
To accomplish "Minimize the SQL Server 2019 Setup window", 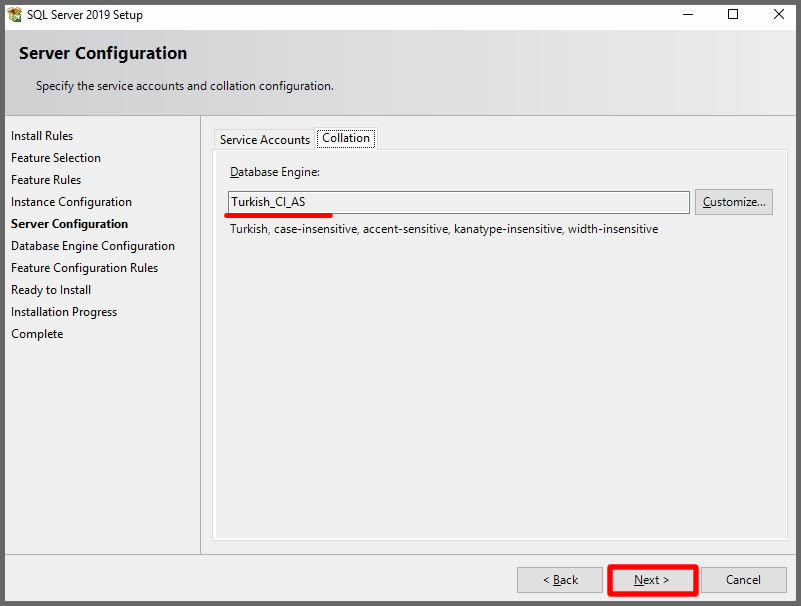I will (x=687, y=15).
